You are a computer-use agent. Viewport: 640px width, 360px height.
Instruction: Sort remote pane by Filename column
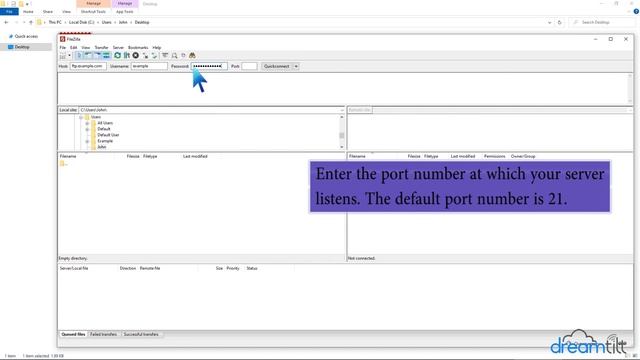[357, 156]
